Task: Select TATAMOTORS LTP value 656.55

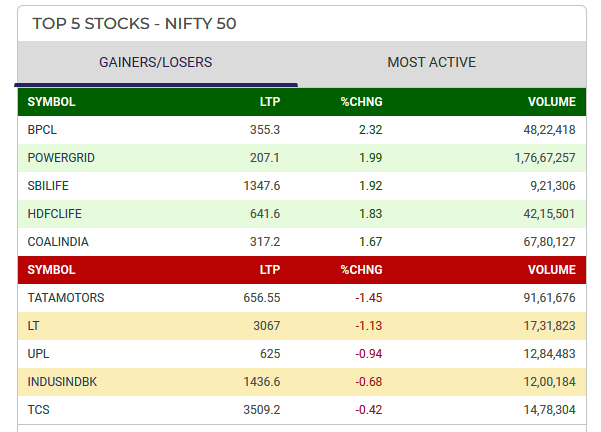Action: click(x=262, y=298)
